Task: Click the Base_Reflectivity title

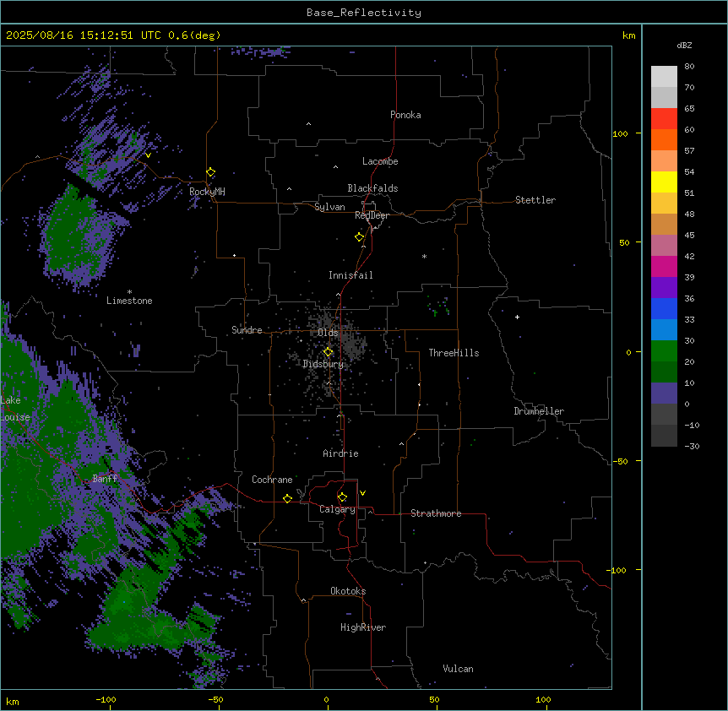Action: (364, 13)
